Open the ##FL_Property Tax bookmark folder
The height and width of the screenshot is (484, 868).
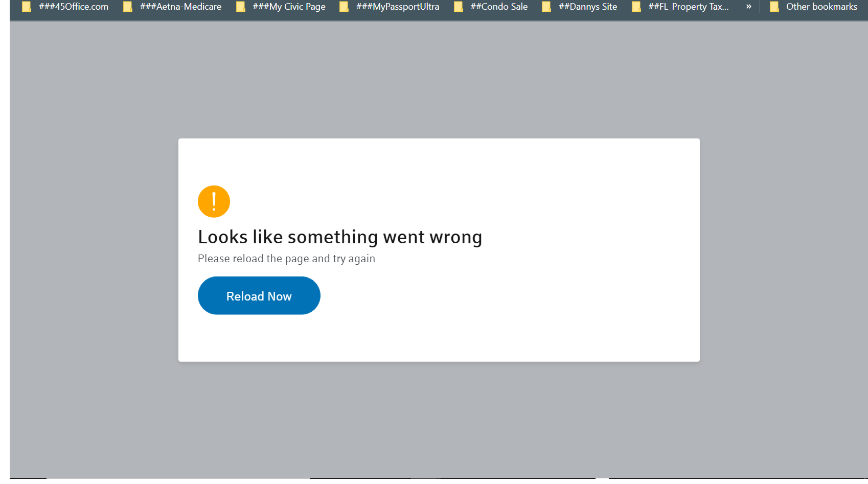(688, 7)
